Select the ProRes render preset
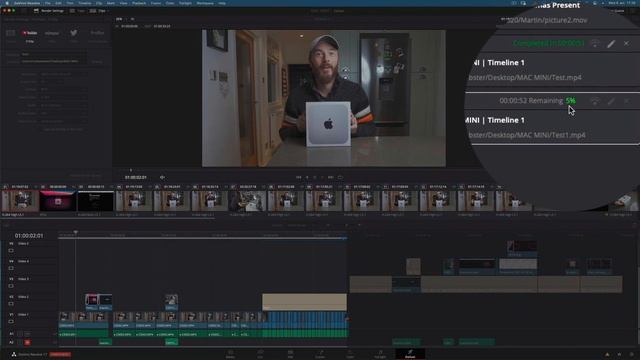640x360 pixels. click(x=97, y=33)
